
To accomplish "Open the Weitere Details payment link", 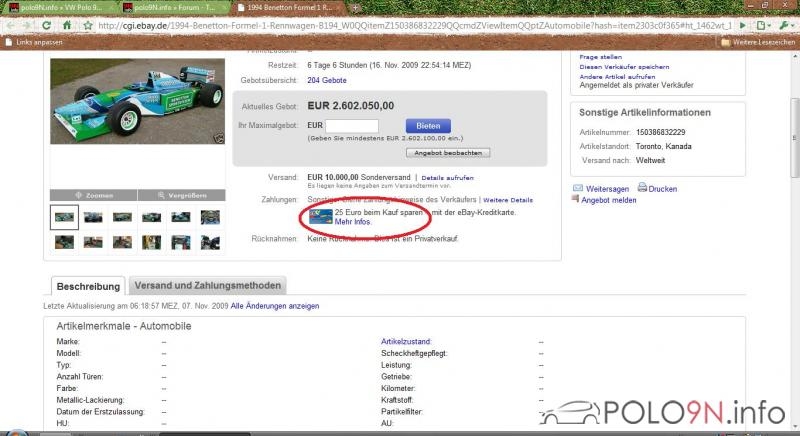I will (508, 200).
